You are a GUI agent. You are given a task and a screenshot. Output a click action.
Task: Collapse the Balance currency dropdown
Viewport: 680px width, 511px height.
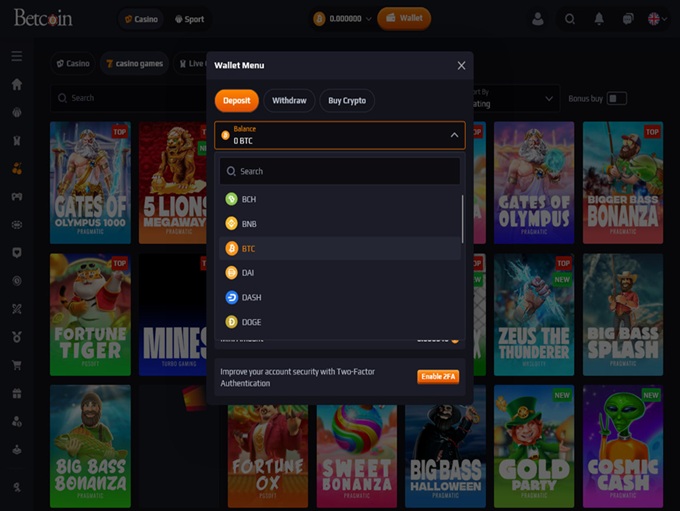(x=454, y=134)
